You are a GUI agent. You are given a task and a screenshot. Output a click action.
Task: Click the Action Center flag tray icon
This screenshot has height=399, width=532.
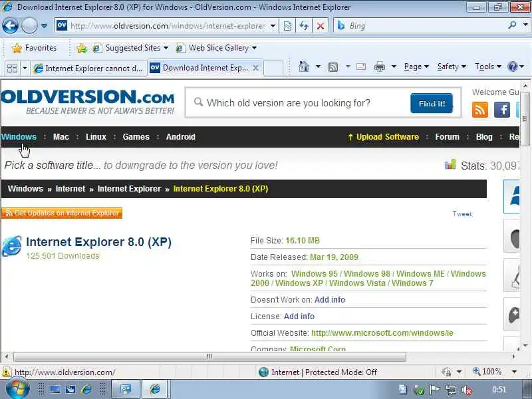(x=435, y=390)
